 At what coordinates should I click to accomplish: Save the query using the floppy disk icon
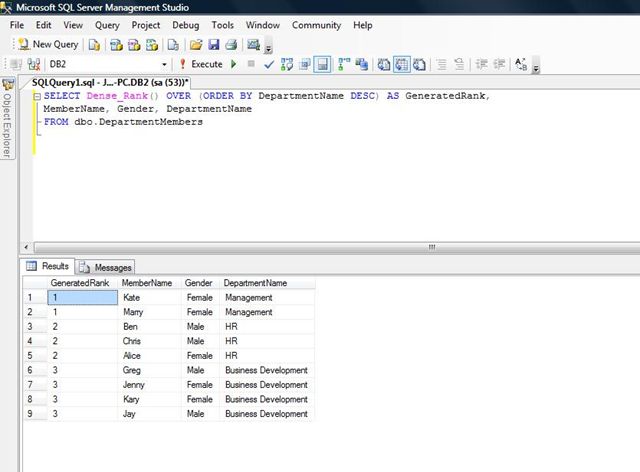click(x=213, y=44)
